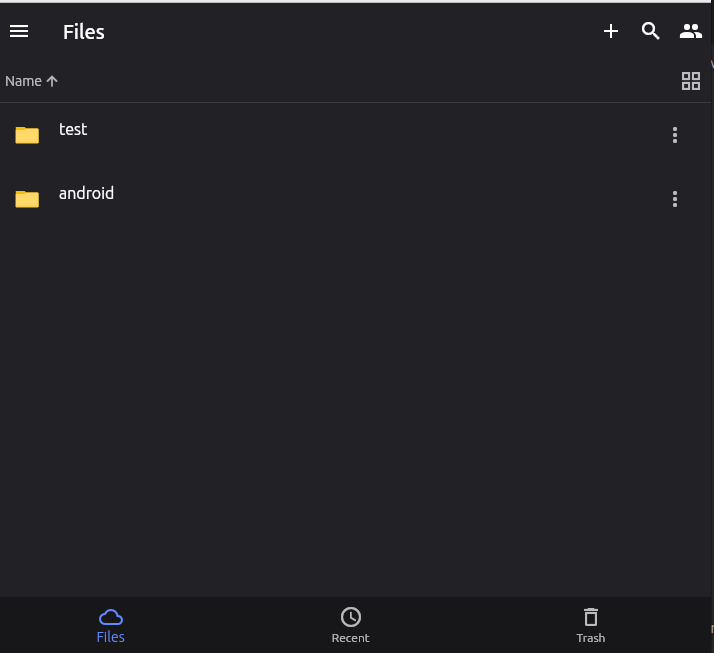Screen dimensions: 714x653
Task: Open more options for android folder
Action: [674, 199]
